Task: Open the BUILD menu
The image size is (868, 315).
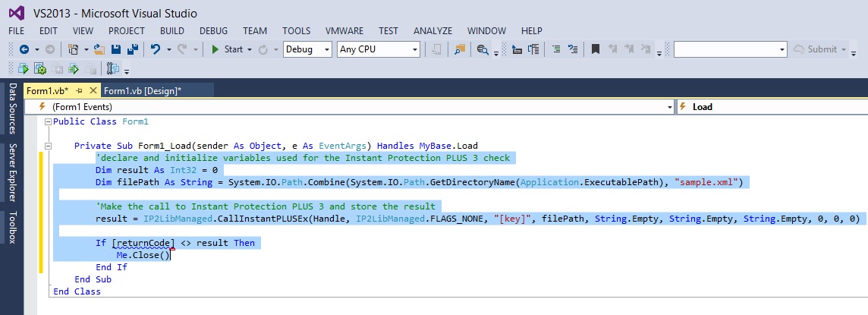Action: [x=172, y=31]
